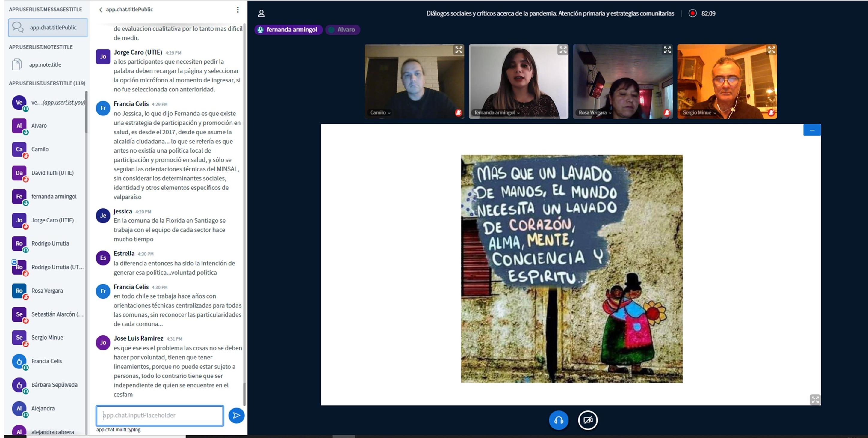Open Rosa Vergara webcam name dropdown
This screenshot has height=438, width=868.
pos(595,113)
